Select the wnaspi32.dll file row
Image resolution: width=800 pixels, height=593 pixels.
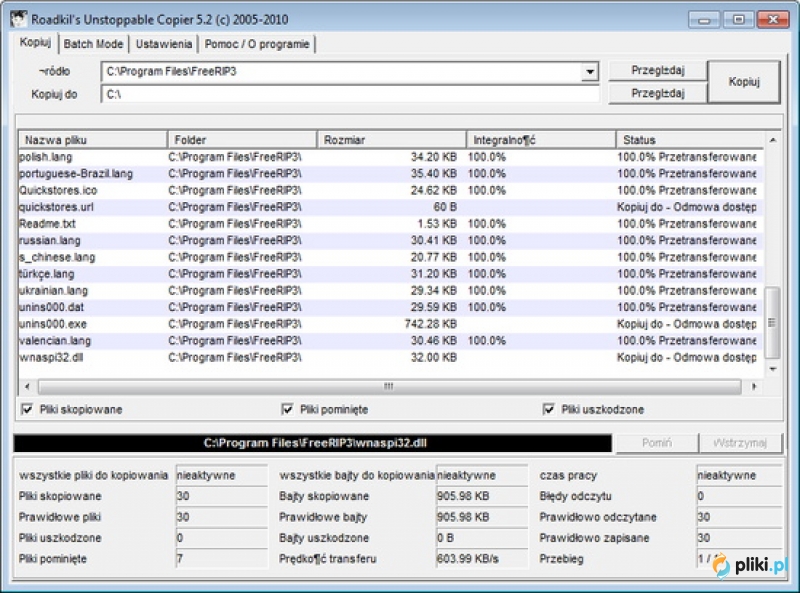pos(391,357)
